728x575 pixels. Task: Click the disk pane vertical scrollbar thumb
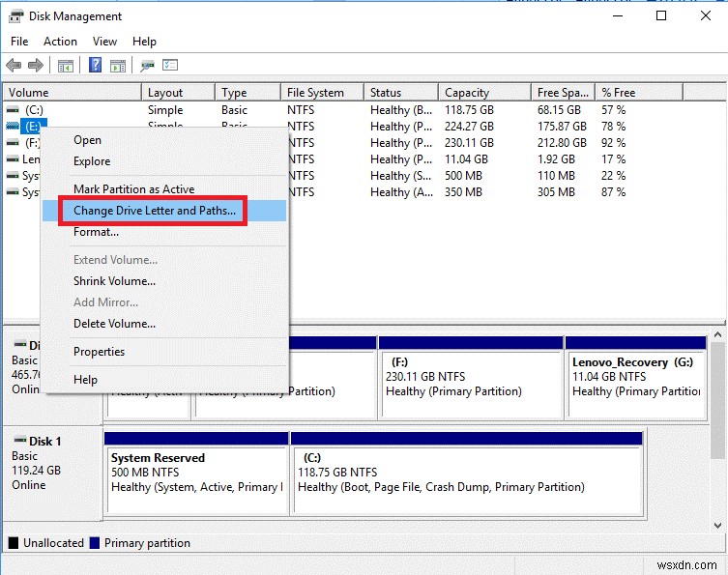(717, 400)
